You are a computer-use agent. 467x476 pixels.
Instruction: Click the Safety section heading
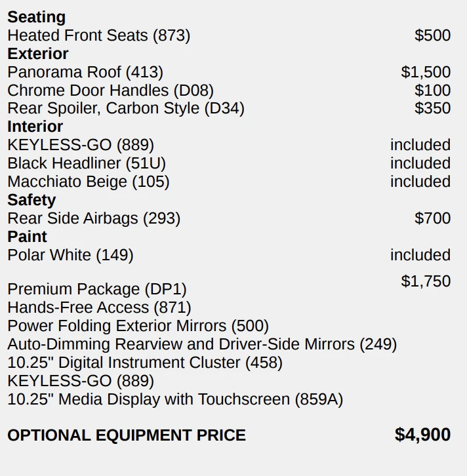tap(31, 200)
